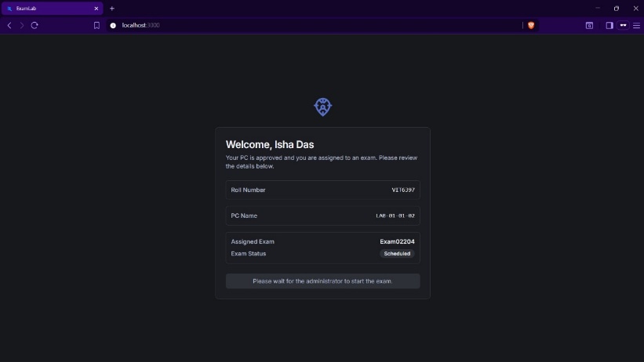
Task: Click the toolbar icon left of sidebar toggle
Action: pos(589,25)
